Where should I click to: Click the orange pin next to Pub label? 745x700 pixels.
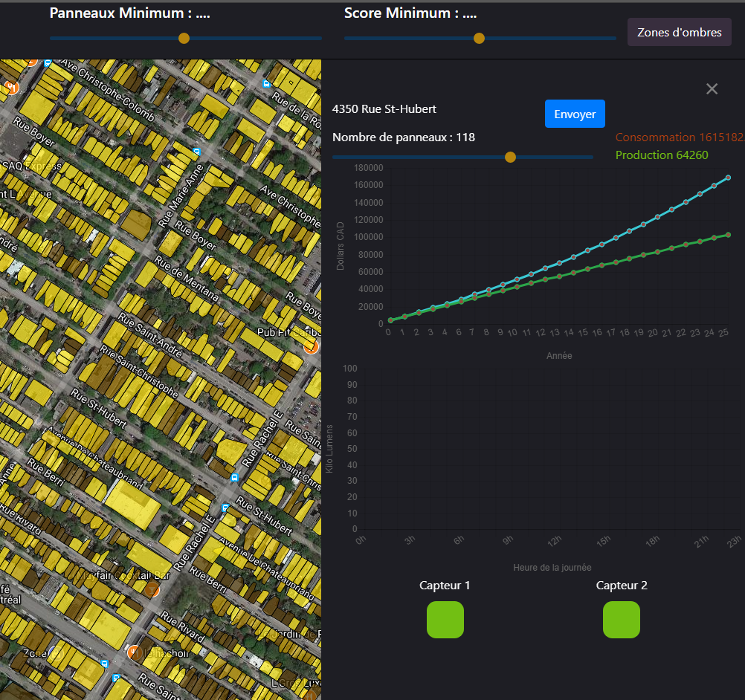coord(311,347)
